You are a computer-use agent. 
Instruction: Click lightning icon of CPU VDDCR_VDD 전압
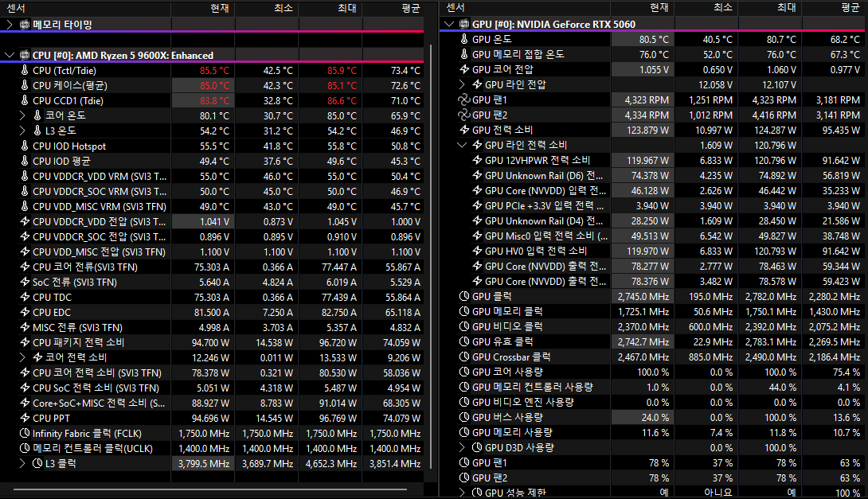point(25,221)
